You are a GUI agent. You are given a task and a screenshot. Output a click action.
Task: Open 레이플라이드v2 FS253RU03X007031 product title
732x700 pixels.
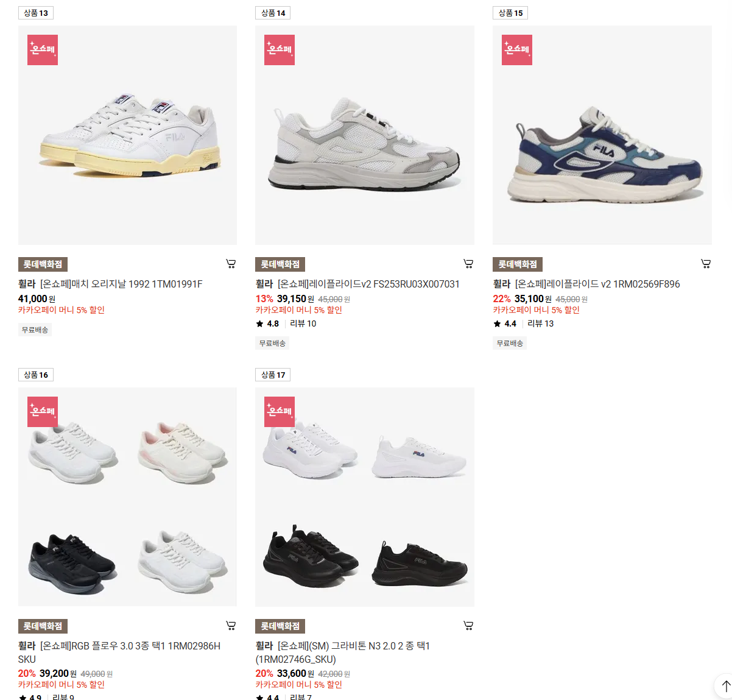(x=357, y=284)
